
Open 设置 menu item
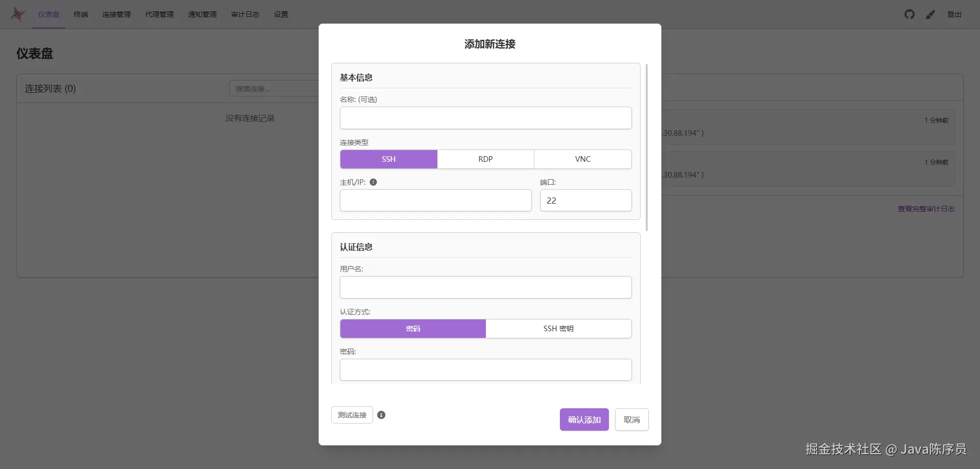tap(281, 14)
